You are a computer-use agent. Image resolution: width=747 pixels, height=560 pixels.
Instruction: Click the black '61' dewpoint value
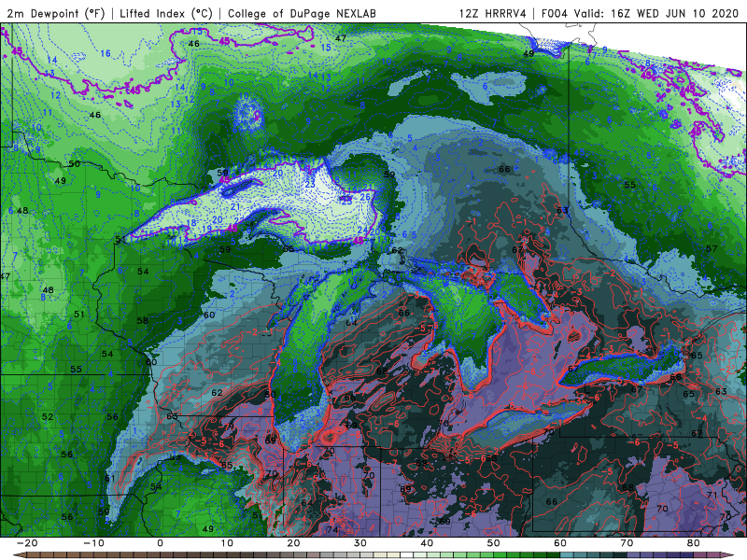(109, 478)
